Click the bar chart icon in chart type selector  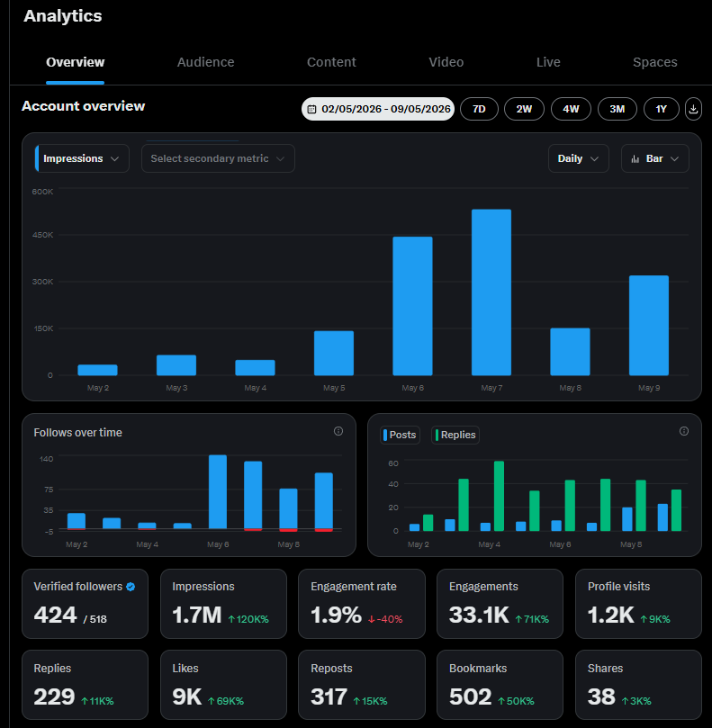tap(635, 158)
